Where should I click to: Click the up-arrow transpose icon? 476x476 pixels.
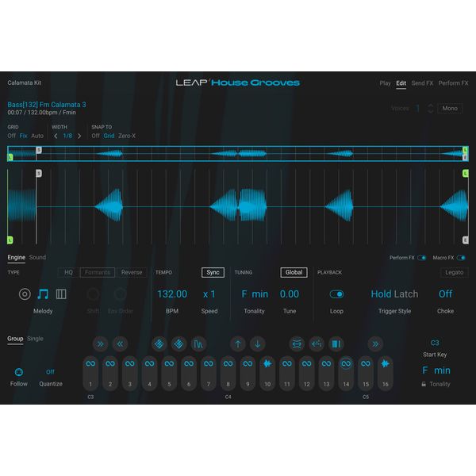coord(238,344)
